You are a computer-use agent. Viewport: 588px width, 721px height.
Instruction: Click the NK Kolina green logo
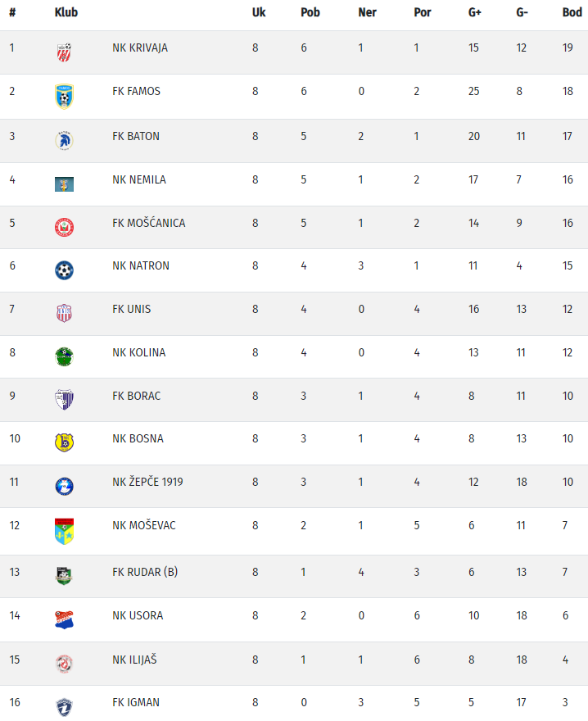[64, 356]
